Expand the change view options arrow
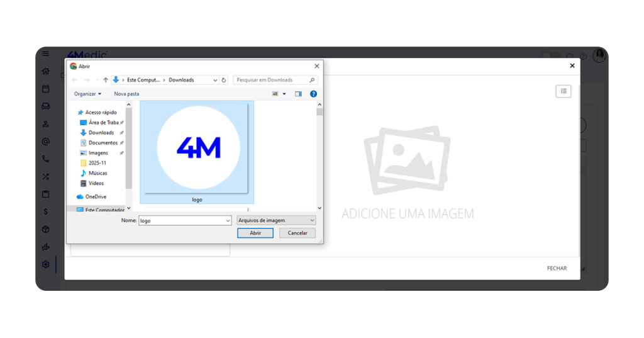This screenshot has width=644, height=338. [284, 94]
